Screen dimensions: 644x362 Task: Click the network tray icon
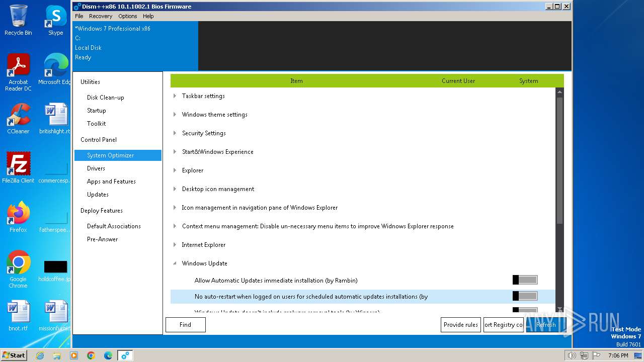pos(584,355)
